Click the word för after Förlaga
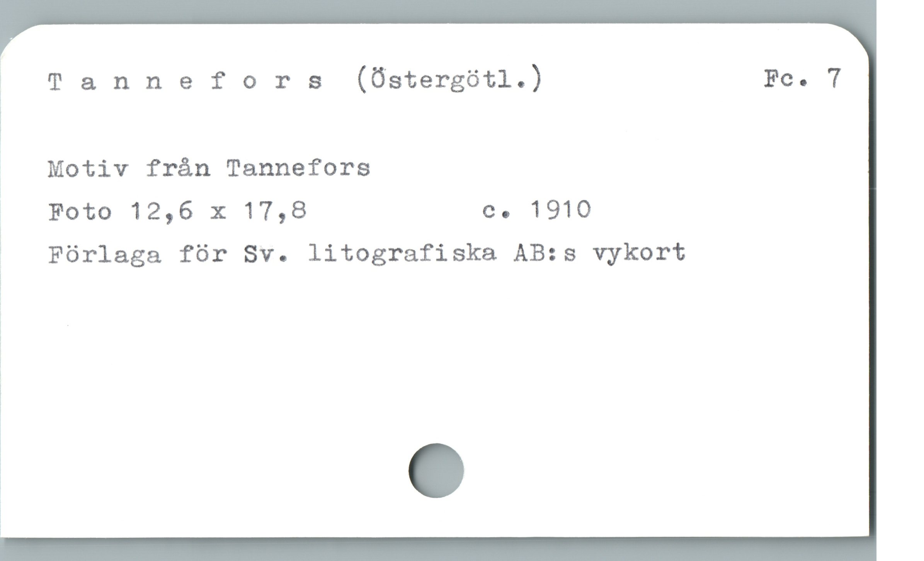This screenshot has width=924, height=561. tap(203, 254)
